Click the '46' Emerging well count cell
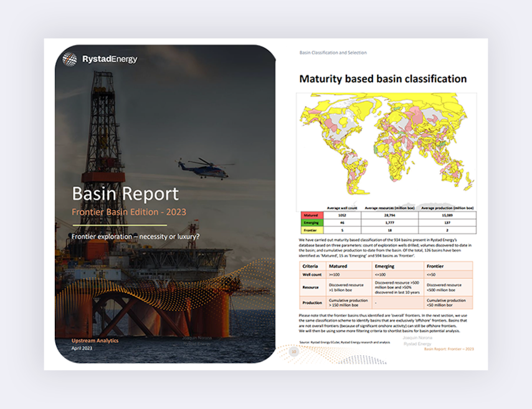The width and height of the screenshot is (532, 409). click(342, 223)
